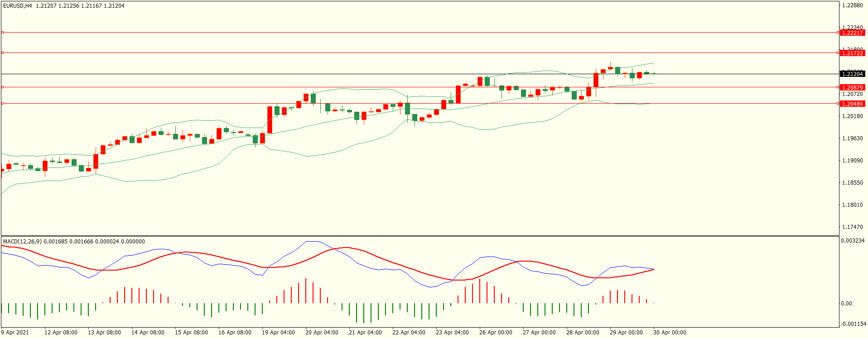868x338 pixels.
Task: Click the 30 Apr 00:00 date label
Action: coord(670,333)
